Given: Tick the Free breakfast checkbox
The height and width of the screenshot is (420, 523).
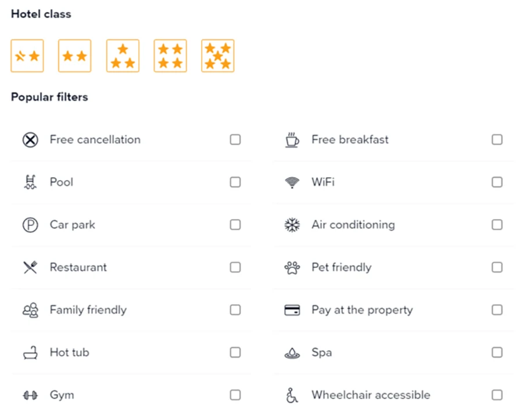Looking at the screenshot, I should point(497,139).
